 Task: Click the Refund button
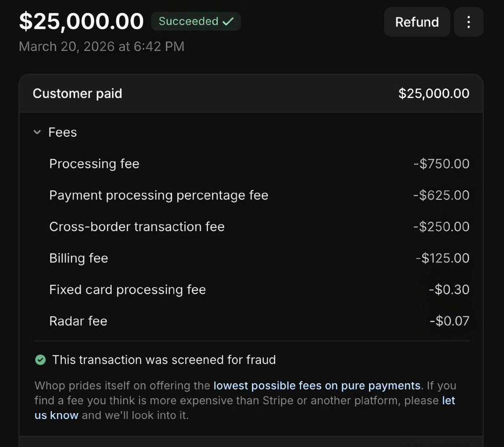[x=417, y=22]
